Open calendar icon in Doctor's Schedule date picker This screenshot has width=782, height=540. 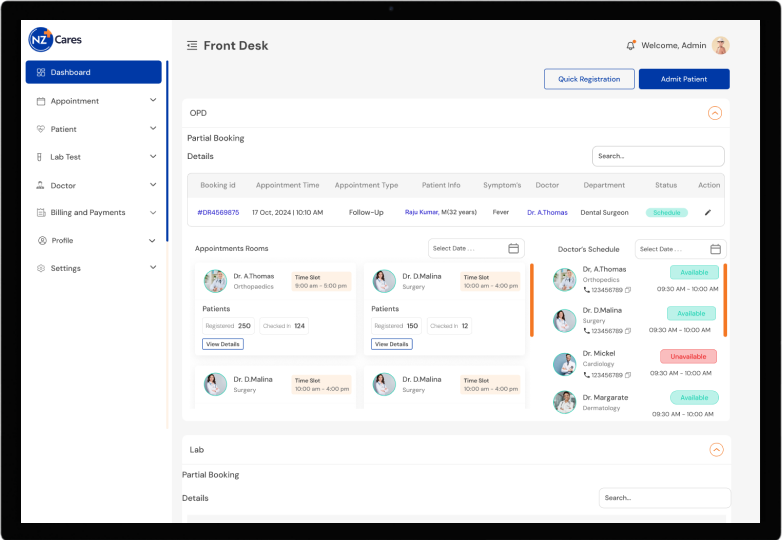point(715,249)
